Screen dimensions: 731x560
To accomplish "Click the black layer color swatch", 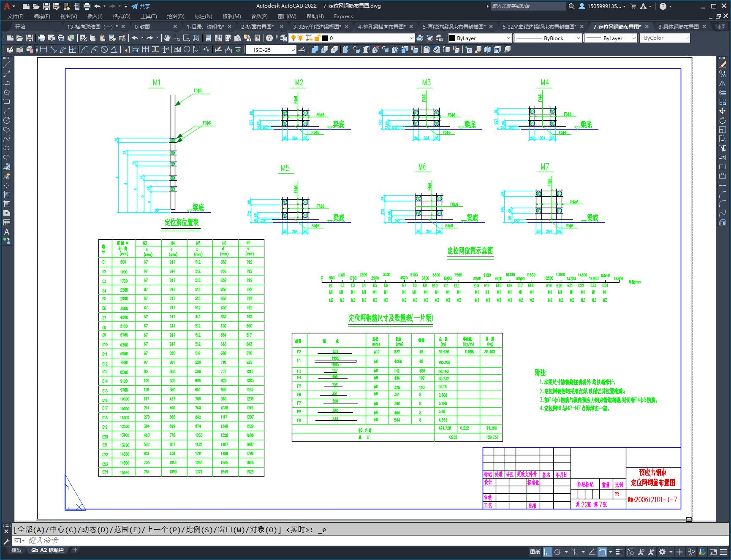I will 325,38.
